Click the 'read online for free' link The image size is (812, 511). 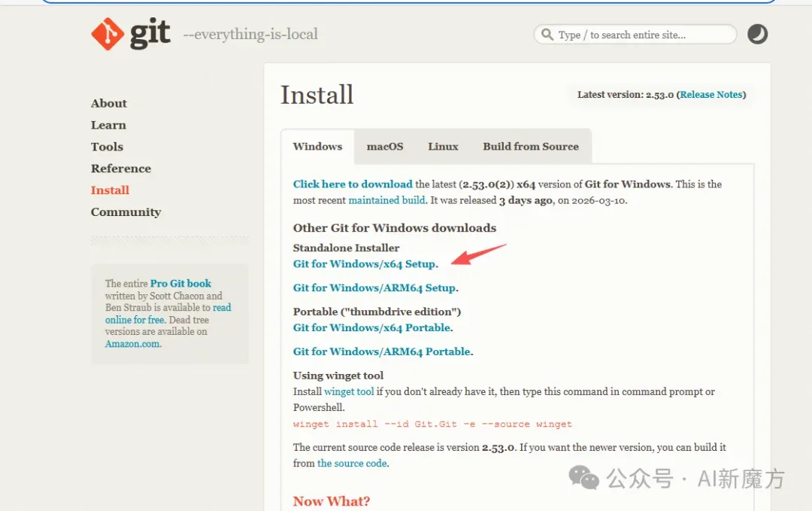tap(168, 314)
